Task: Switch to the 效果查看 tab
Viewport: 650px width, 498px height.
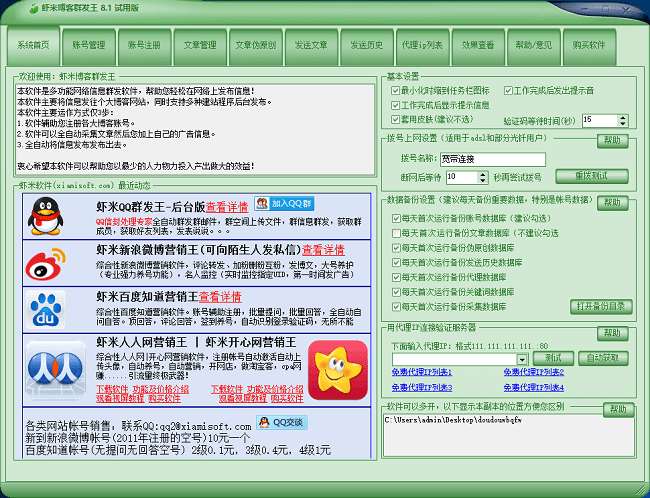Action: coord(478,46)
